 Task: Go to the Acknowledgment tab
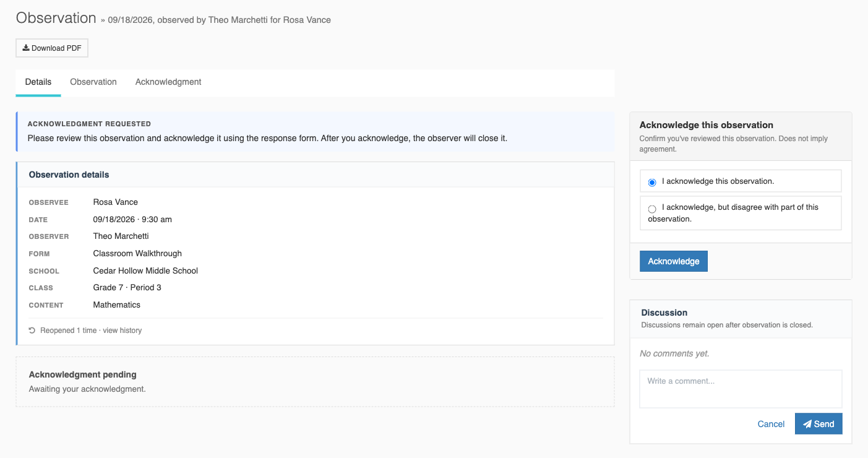tap(168, 82)
